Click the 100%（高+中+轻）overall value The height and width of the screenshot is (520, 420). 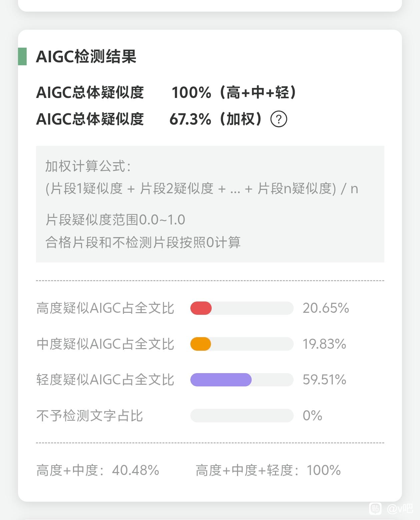click(x=234, y=92)
